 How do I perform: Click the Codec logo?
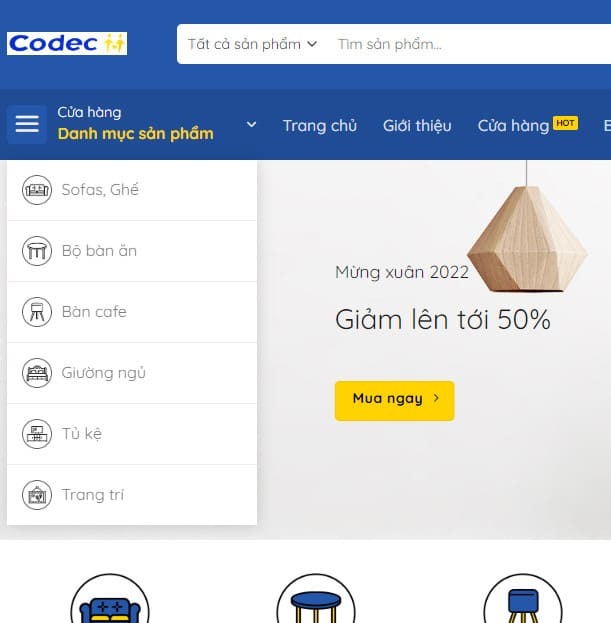[67, 43]
